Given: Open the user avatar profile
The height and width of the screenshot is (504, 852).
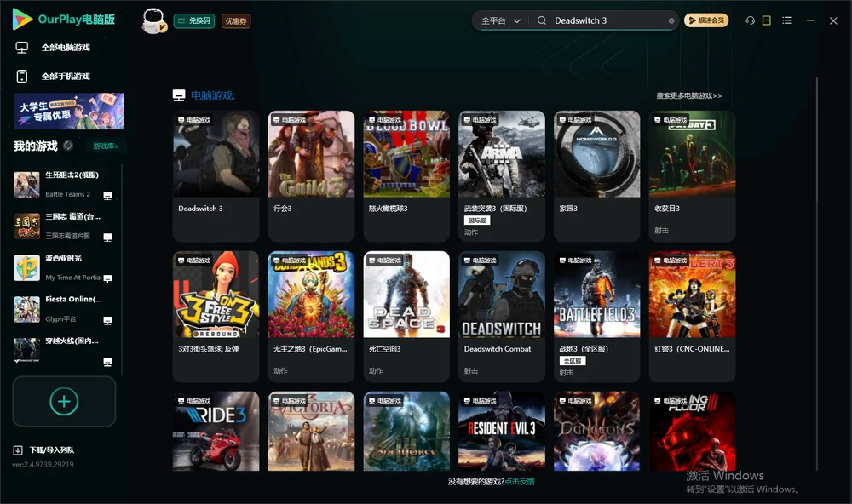Looking at the screenshot, I should point(153,20).
